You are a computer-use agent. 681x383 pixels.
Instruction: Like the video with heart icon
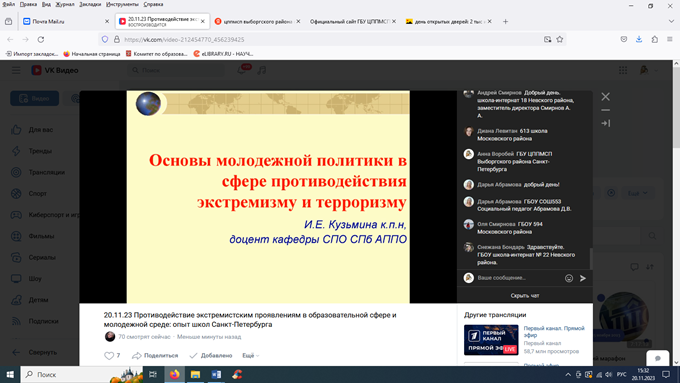click(x=109, y=356)
